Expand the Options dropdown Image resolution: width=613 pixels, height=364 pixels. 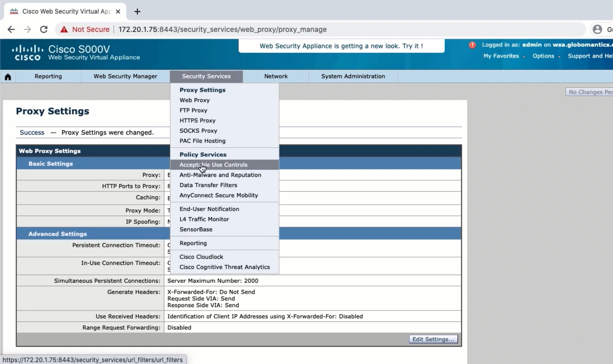coord(546,56)
